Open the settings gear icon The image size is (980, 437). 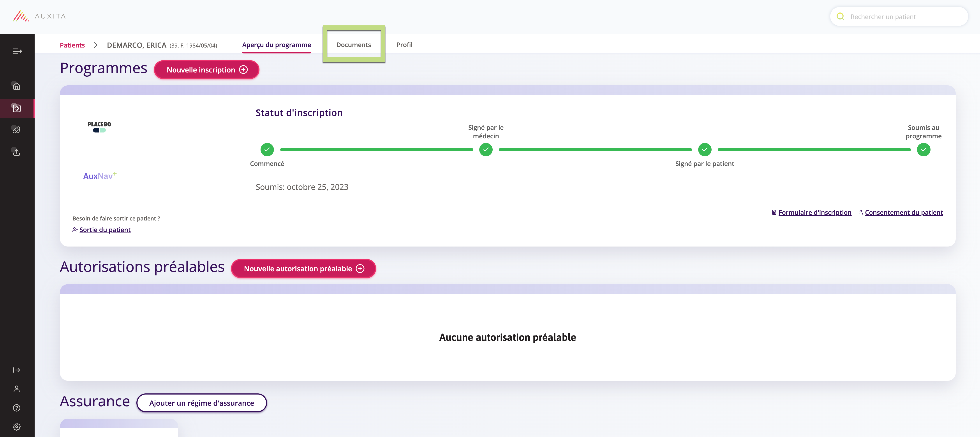click(17, 427)
